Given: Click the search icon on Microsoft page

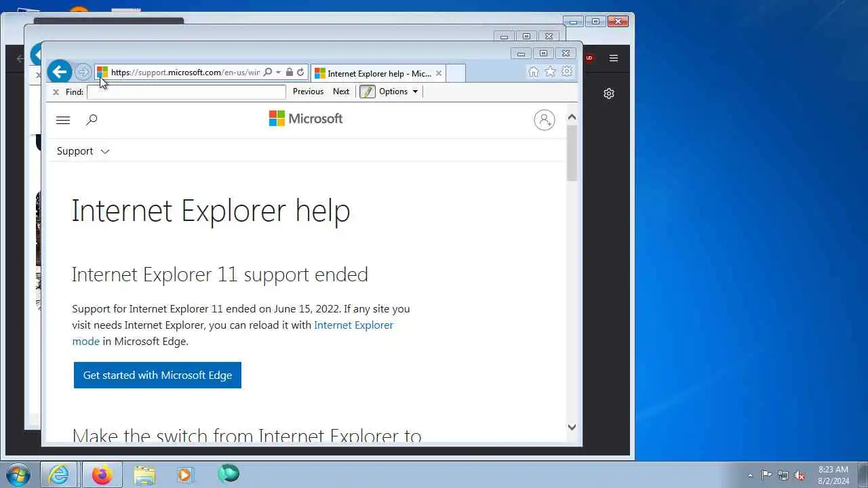Looking at the screenshot, I should pyautogui.click(x=92, y=120).
